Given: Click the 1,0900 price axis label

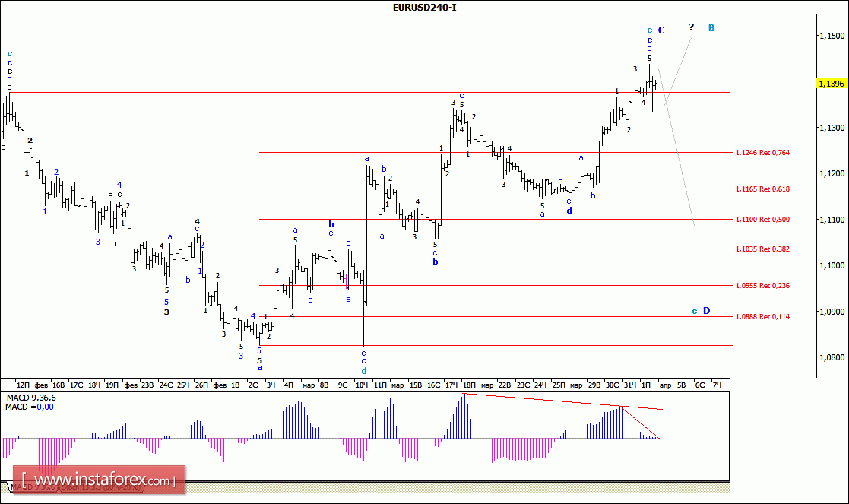Looking at the screenshot, I should tap(833, 312).
